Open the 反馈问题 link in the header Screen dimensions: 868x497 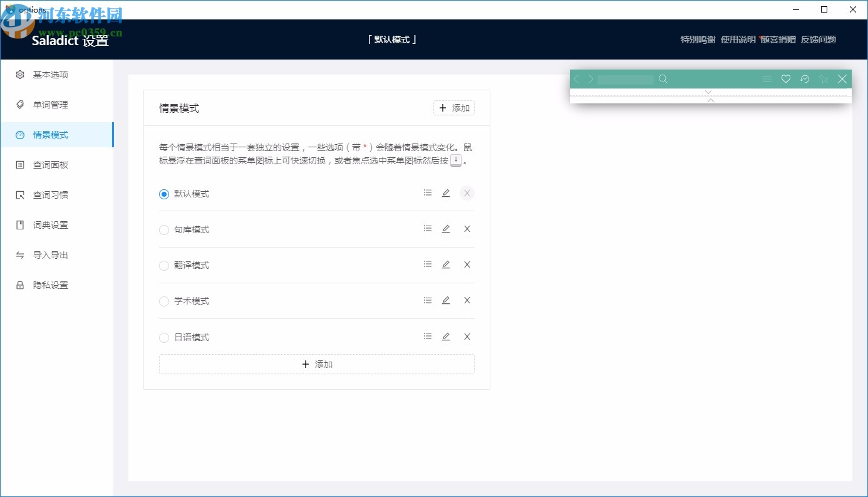point(818,39)
